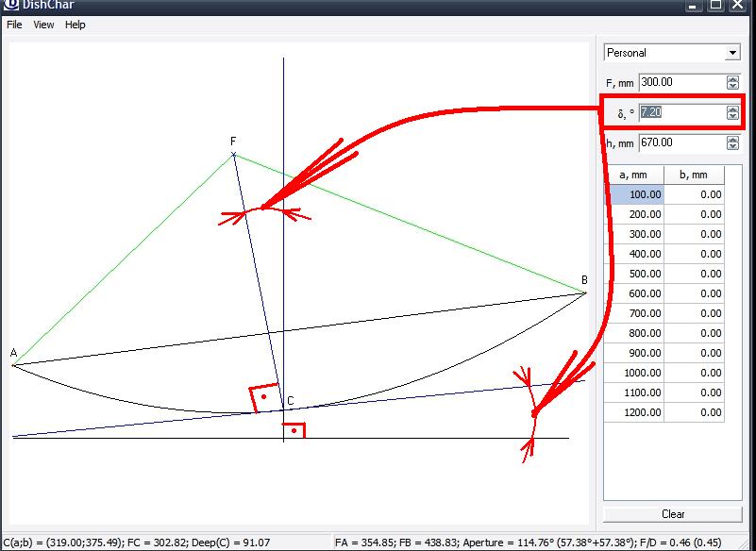Select the 1000.00 cell in column a

pos(633,373)
